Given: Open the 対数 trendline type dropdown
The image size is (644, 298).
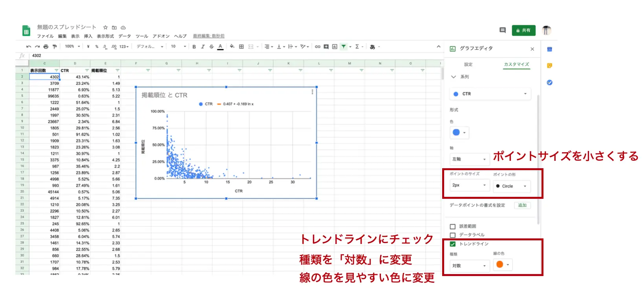Looking at the screenshot, I should pyautogui.click(x=469, y=266).
